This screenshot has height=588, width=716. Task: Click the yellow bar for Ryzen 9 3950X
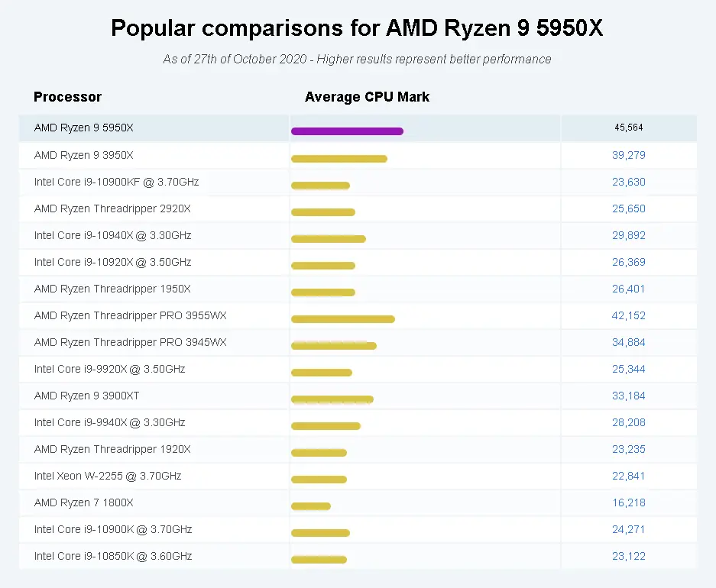pos(339,159)
